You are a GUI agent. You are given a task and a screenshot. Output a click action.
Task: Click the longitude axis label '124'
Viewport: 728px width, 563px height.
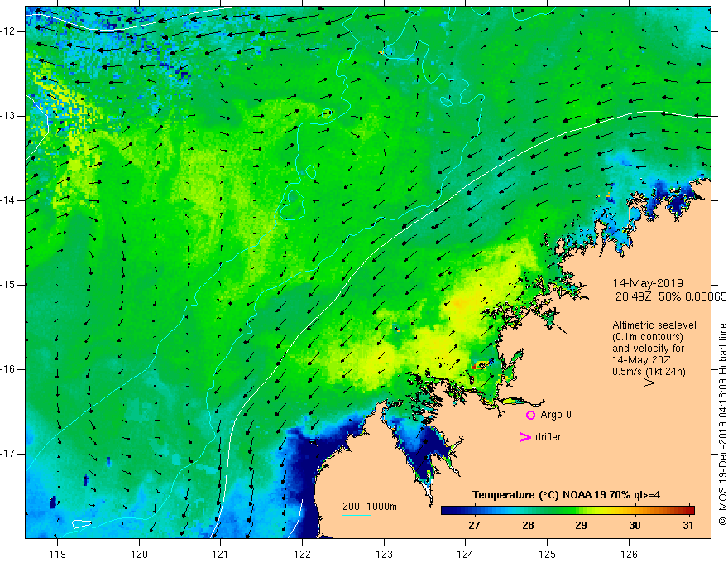(x=465, y=554)
